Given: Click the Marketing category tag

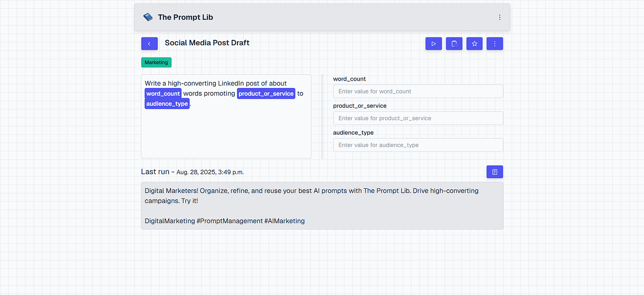Looking at the screenshot, I should 156,62.
